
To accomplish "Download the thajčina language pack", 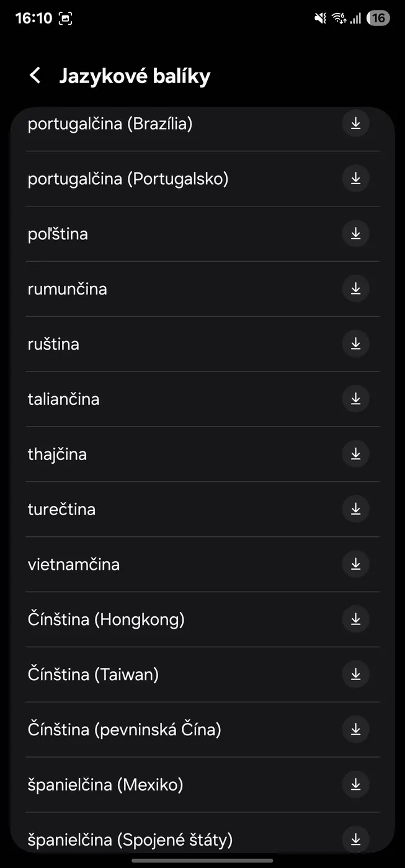I will (355, 454).
